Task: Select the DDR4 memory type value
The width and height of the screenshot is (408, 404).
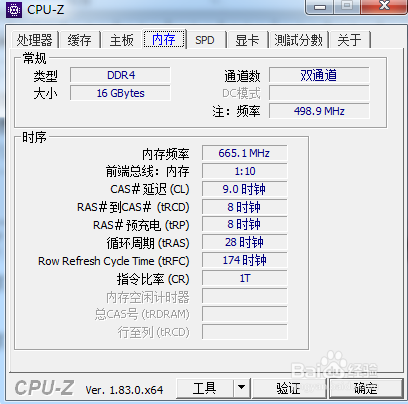Action: [x=120, y=75]
